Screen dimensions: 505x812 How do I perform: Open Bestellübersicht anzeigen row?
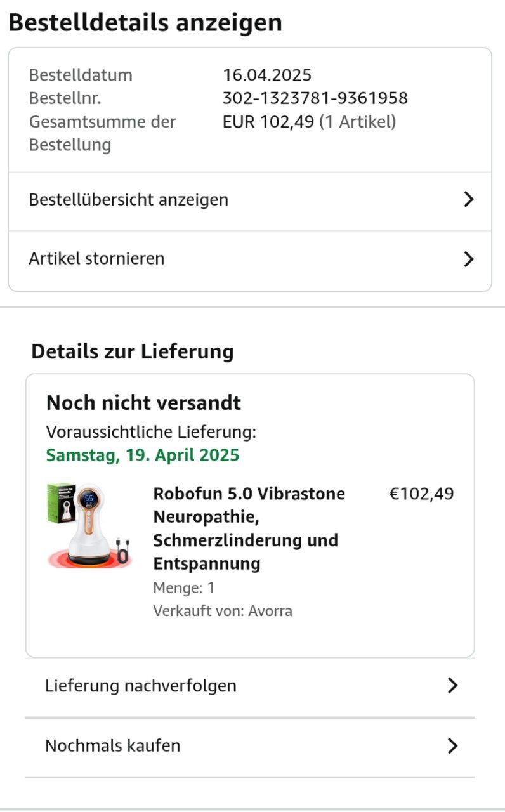[x=129, y=200]
